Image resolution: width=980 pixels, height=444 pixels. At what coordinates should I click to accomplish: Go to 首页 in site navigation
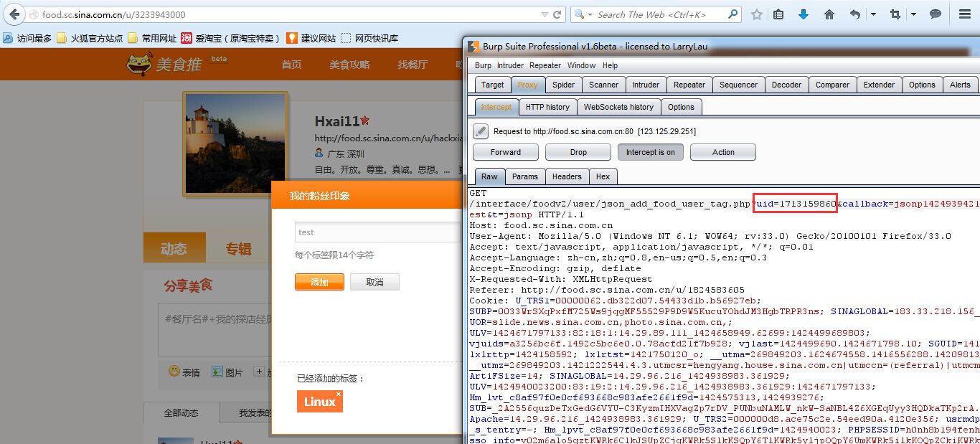(291, 65)
